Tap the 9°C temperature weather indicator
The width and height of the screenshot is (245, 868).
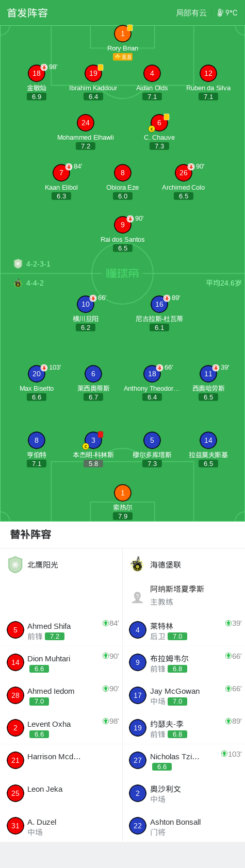[x=228, y=13]
